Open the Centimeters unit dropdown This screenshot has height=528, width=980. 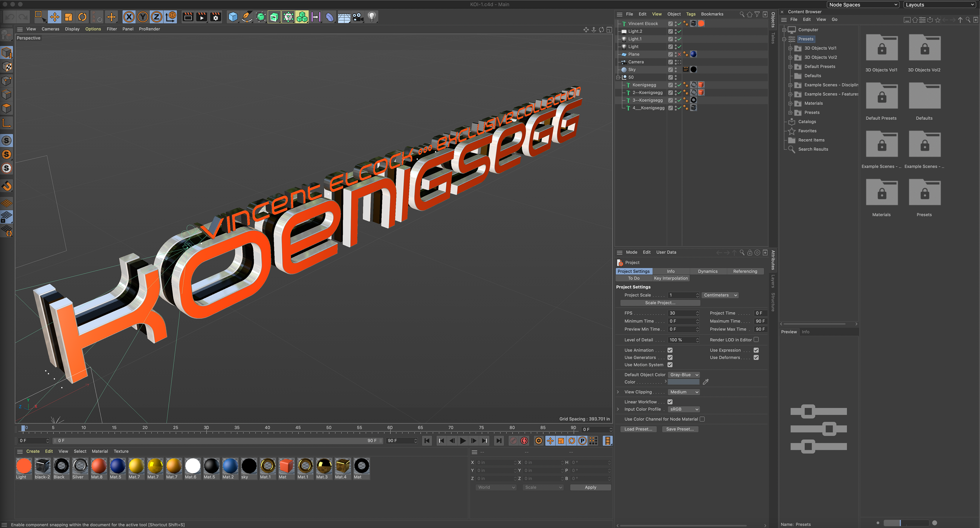720,295
